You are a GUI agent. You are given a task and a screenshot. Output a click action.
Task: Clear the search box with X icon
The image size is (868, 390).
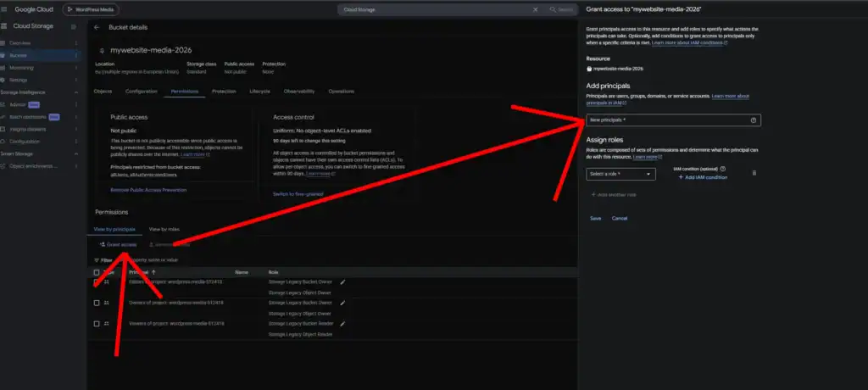click(536, 9)
